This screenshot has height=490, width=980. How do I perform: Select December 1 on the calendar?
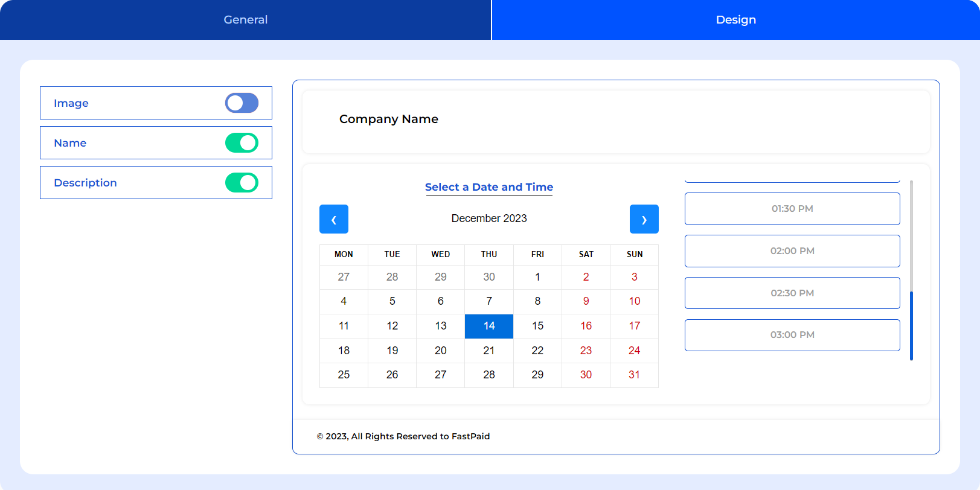pos(537,277)
